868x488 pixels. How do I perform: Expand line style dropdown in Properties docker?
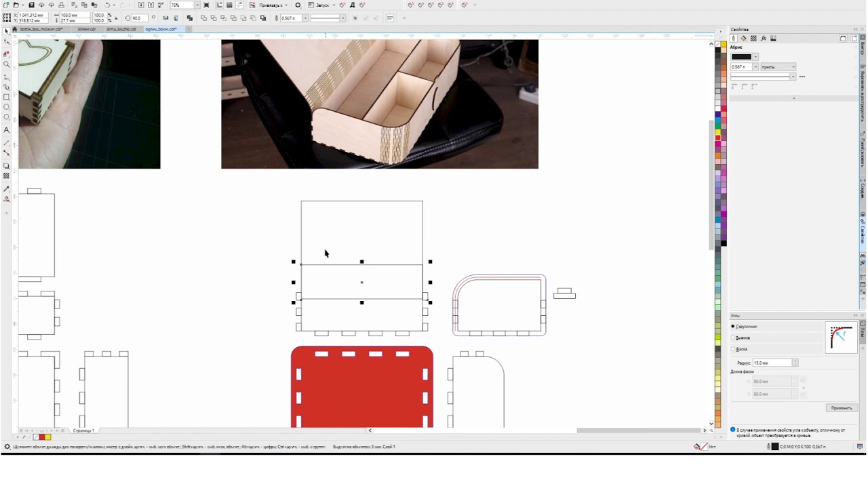[x=793, y=77]
